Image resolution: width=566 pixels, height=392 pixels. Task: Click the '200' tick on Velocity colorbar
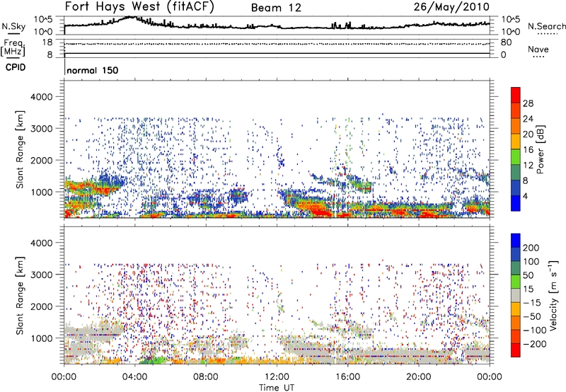[531, 248]
